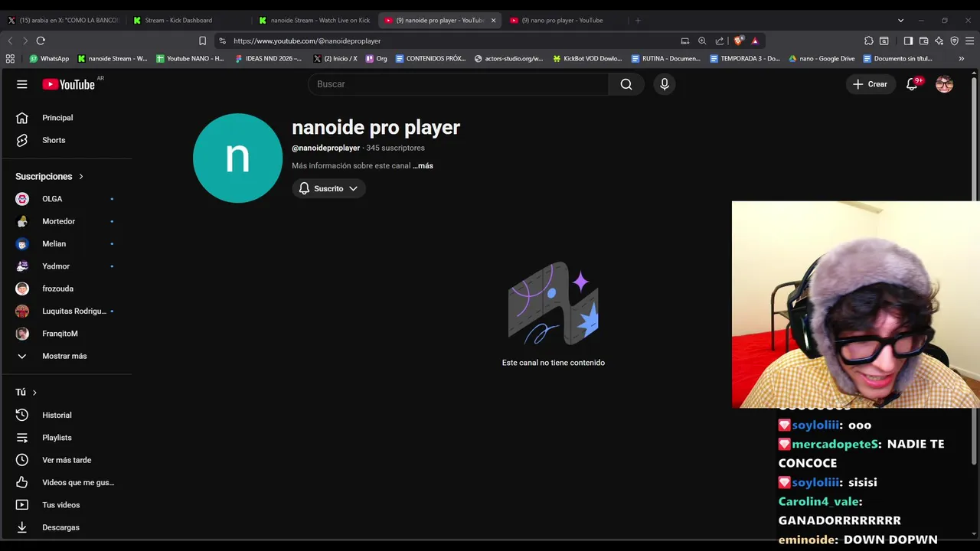The image size is (980, 551).
Task: Open browser extensions puzzle icon
Action: coord(869,41)
